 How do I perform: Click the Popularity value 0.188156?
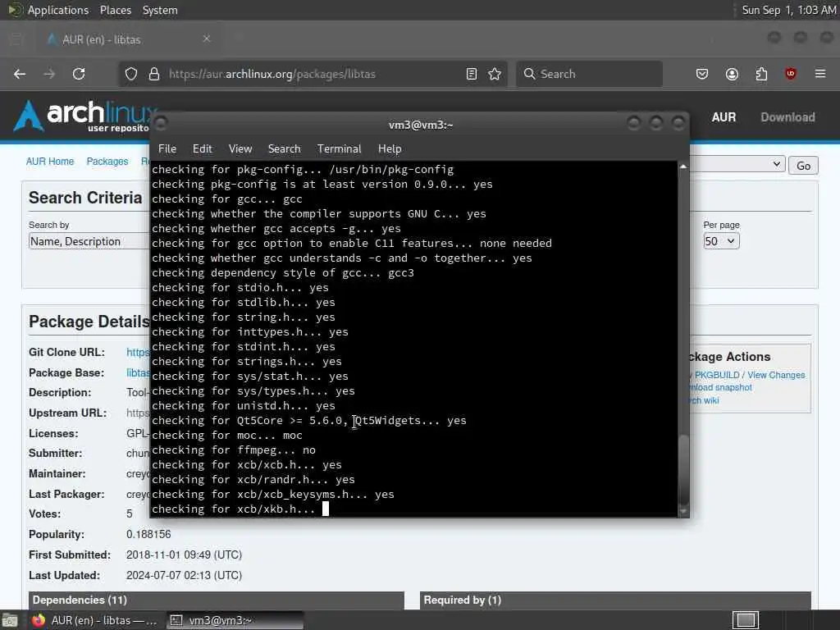tap(148, 535)
